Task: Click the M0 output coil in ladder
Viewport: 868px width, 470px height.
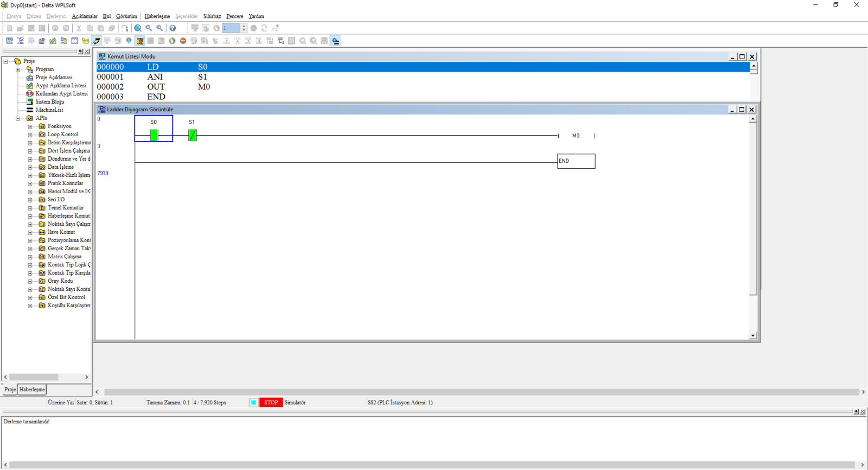Action: (576, 136)
